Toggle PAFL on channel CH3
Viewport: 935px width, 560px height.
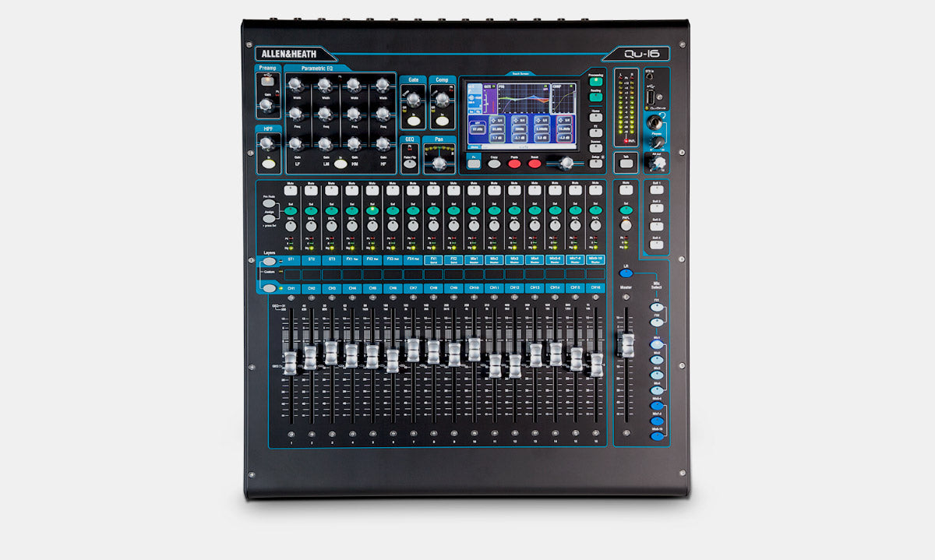point(331,226)
